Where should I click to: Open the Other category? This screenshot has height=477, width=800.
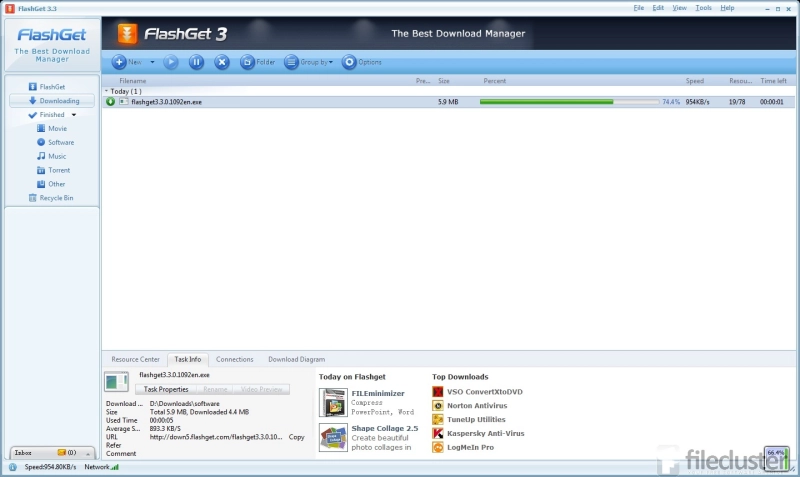51,184
